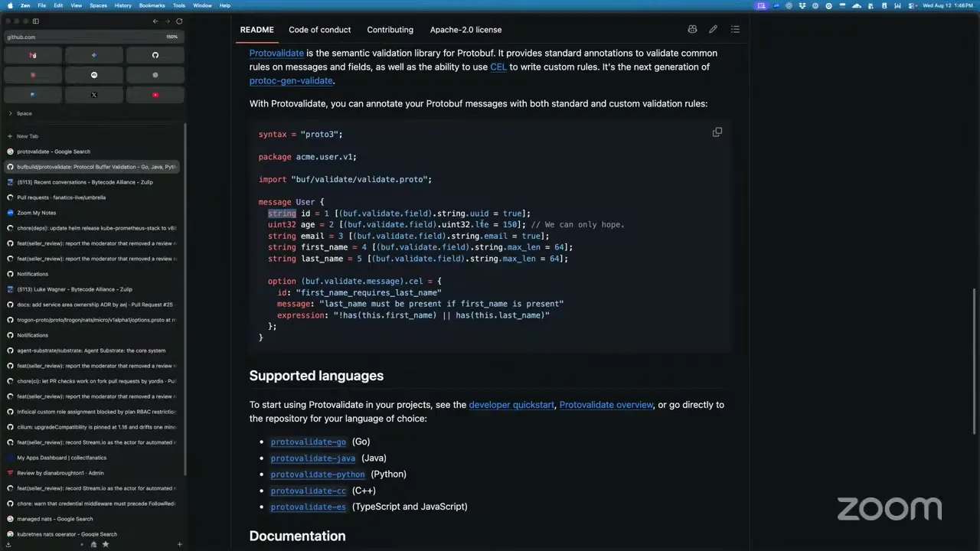Open the developer quickstart link
The width and height of the screenshot is (980, 551).
511,405
